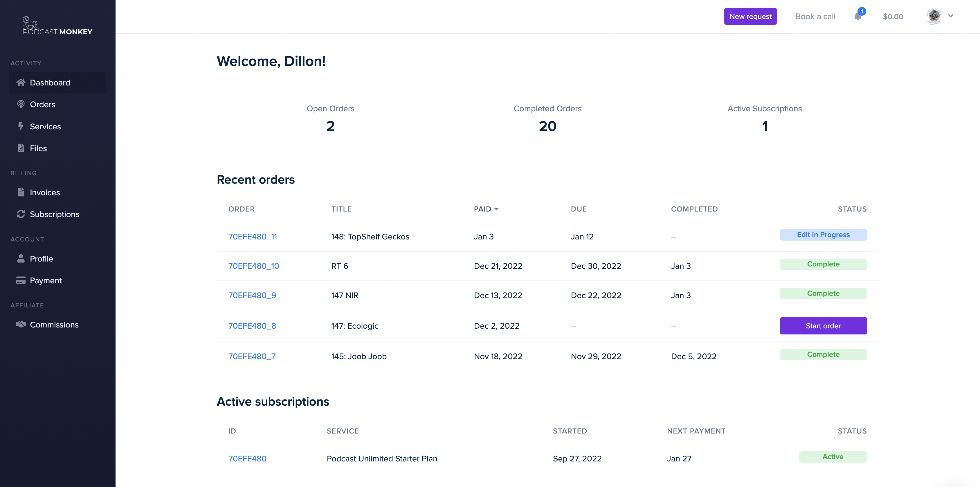Expand the account menu chevron

point(951,16)
